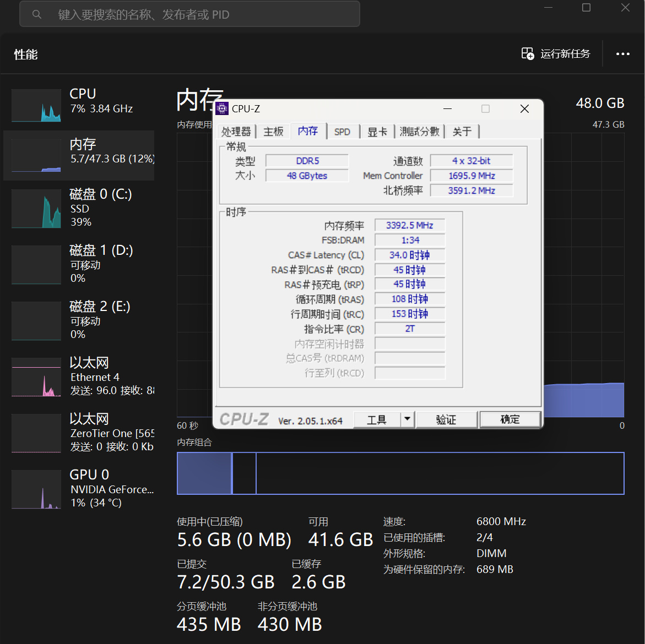Switch to 处理器 tab in CPU-Z
Screen dimensions: 645x644
(236, 132)
